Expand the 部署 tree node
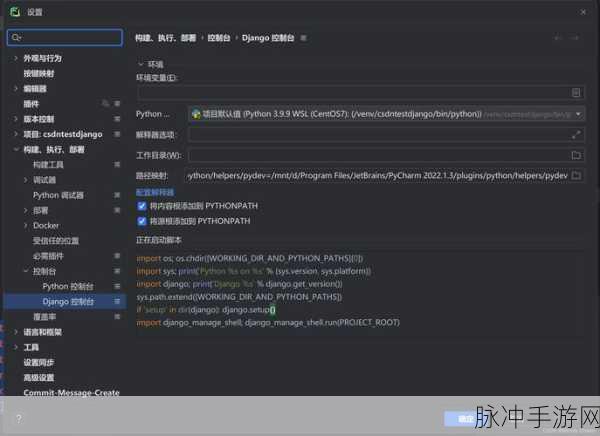 click(x=26, y=210)
